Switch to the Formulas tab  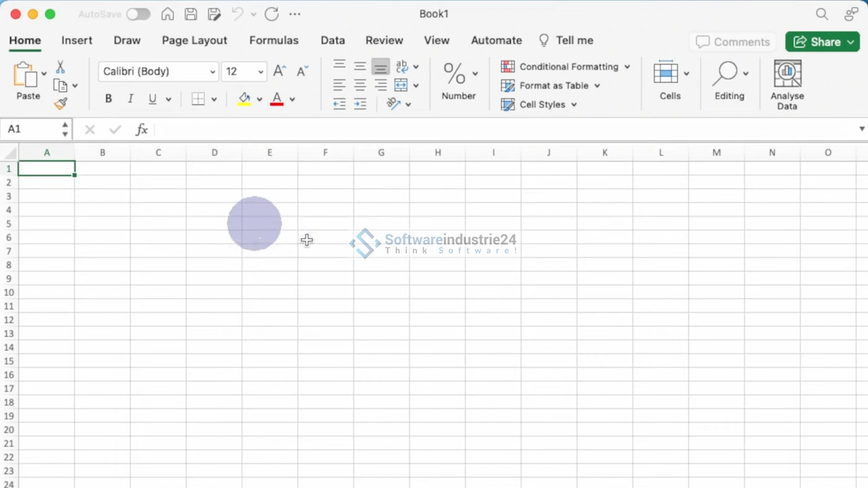273,41
